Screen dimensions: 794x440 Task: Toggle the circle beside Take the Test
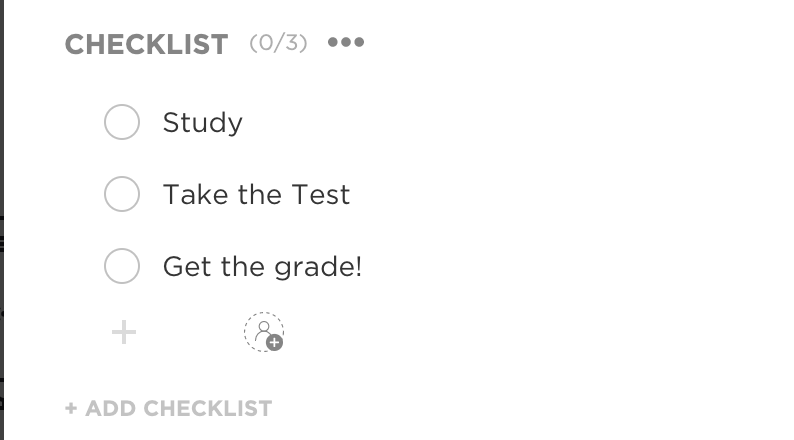pyautogui.click(x=122, y=194)
